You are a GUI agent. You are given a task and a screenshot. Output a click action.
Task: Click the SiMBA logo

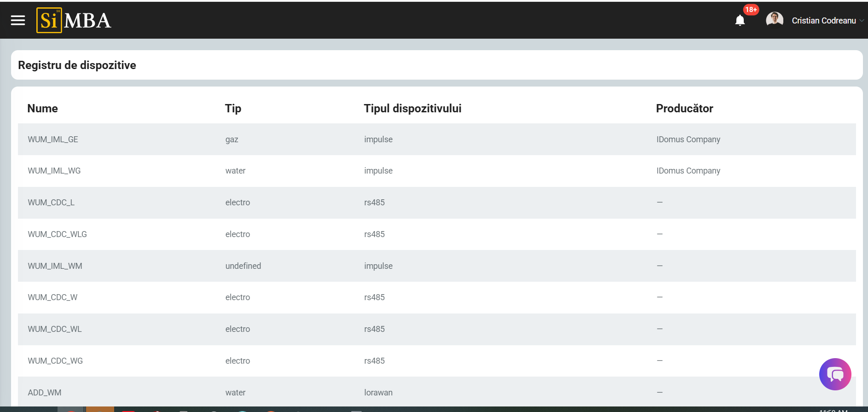click(74, 20)
